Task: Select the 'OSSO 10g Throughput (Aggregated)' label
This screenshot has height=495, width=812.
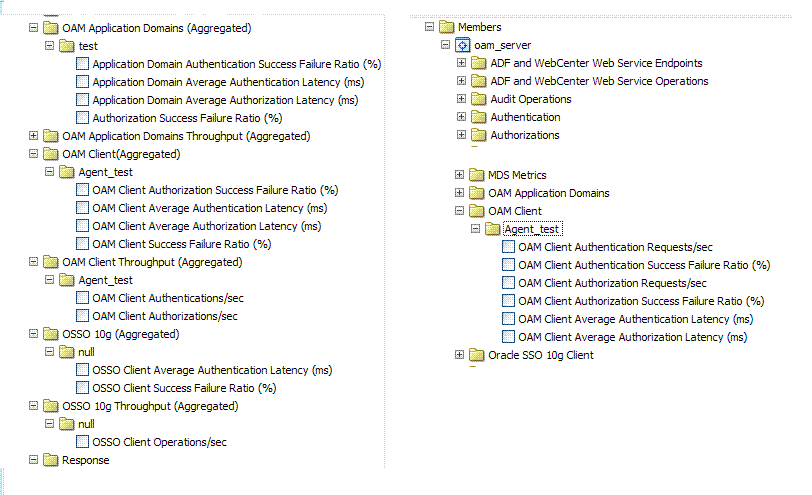Action: pyautogui.click(x=150, y=406)
